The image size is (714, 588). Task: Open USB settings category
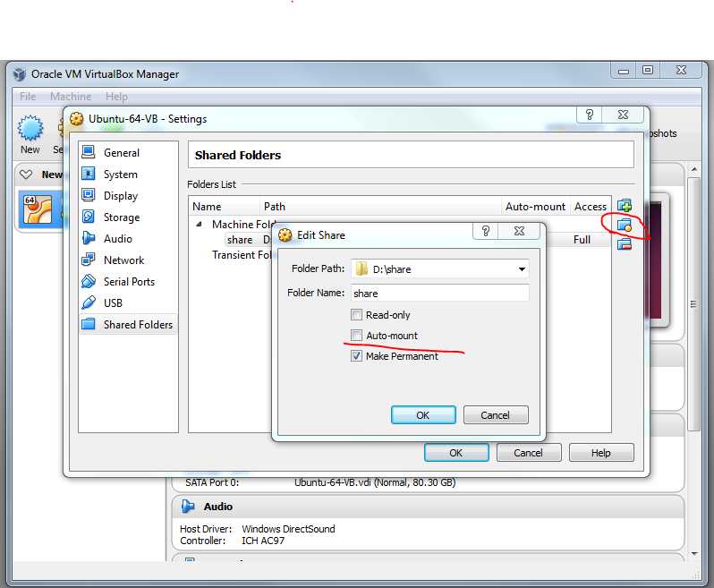128,303
